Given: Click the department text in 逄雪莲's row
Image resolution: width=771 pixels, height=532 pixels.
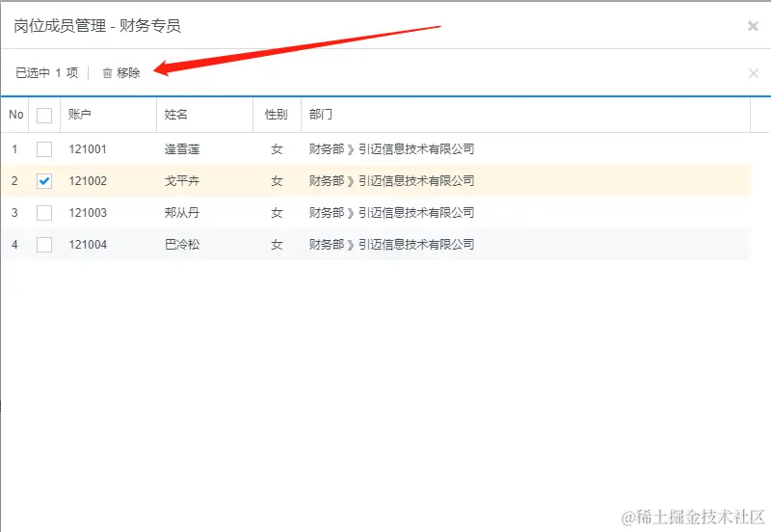Looking at the screenshot, I should 391,149.
